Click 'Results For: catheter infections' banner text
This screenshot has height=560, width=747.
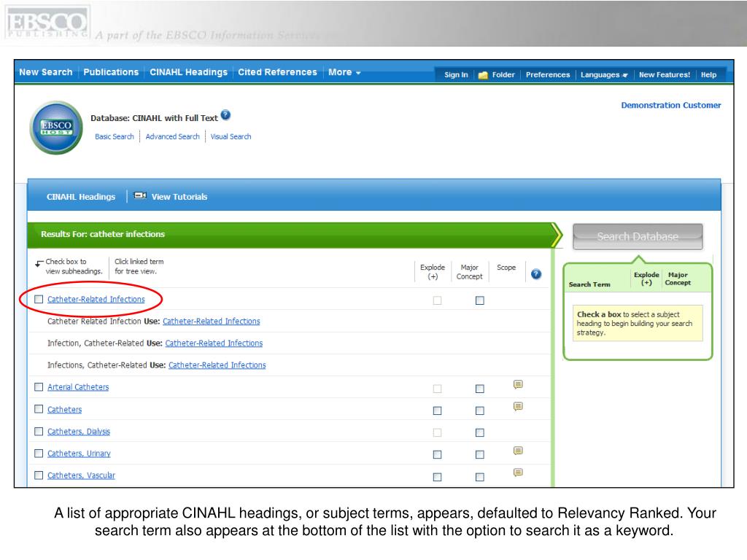pos(103,234)
